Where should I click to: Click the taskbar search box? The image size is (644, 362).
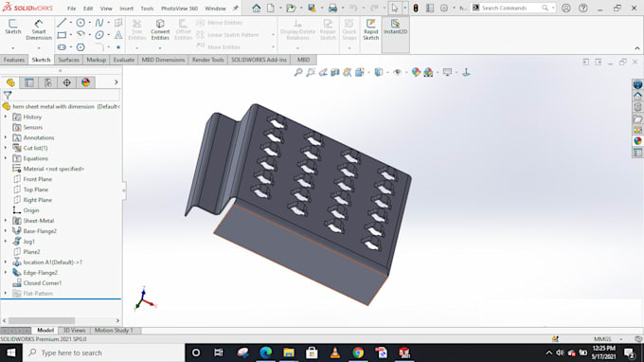point(103,353)
